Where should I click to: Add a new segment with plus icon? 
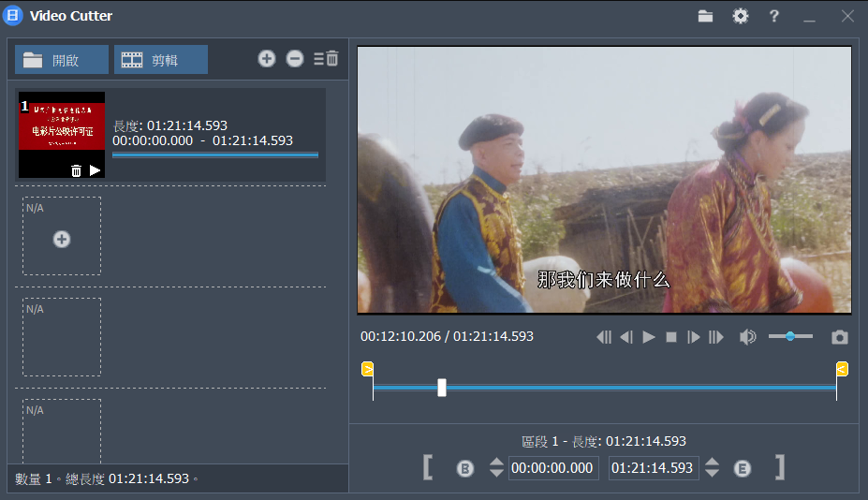[x=267, y=58]
